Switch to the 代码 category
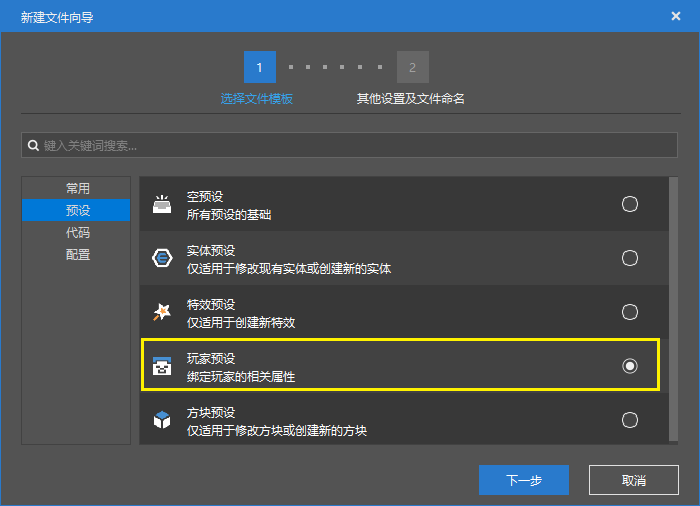The image size is (700, 506). click(77, 232)
